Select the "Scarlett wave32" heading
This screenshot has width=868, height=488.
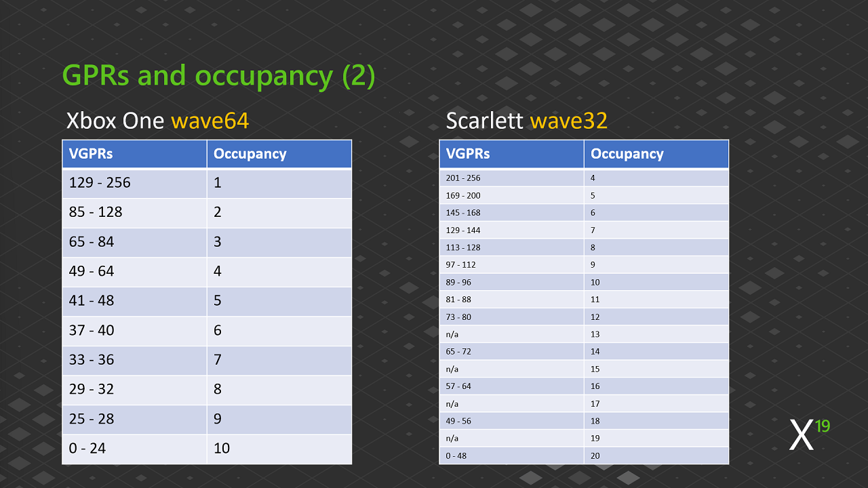coord(527,121)
